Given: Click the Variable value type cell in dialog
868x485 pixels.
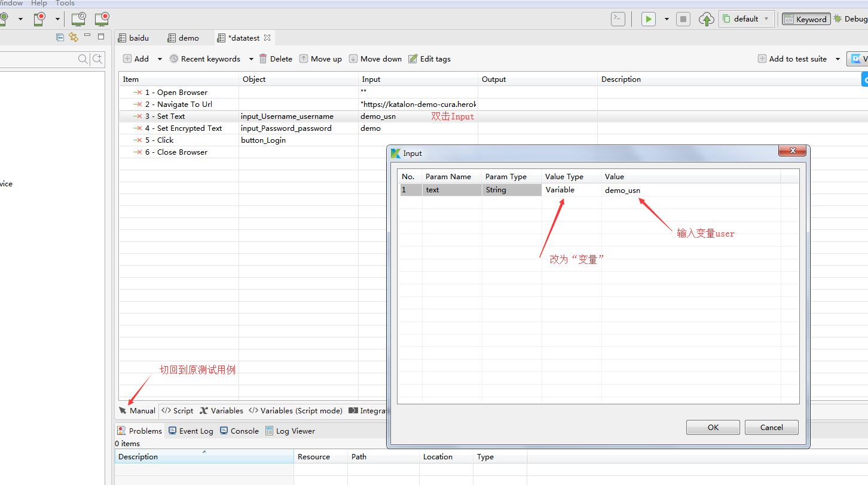Looking at the screenshot, I should click(571, 190).
